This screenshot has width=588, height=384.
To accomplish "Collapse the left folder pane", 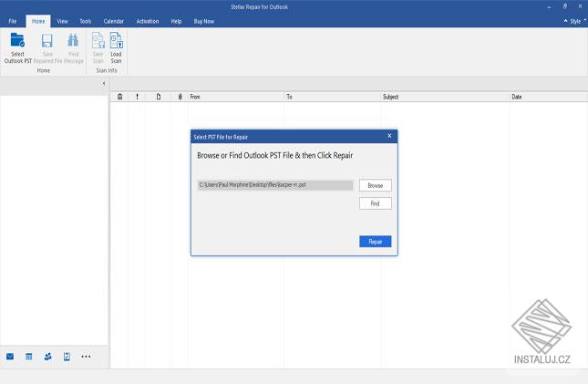I will point(104,83).
